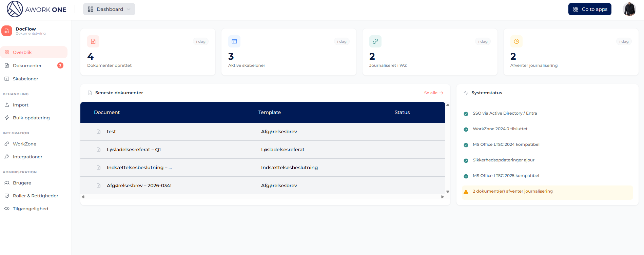The height and width of the screenshot is (255, 644).
Task: Click the file icon beside test document
Action: click(99, 132)
